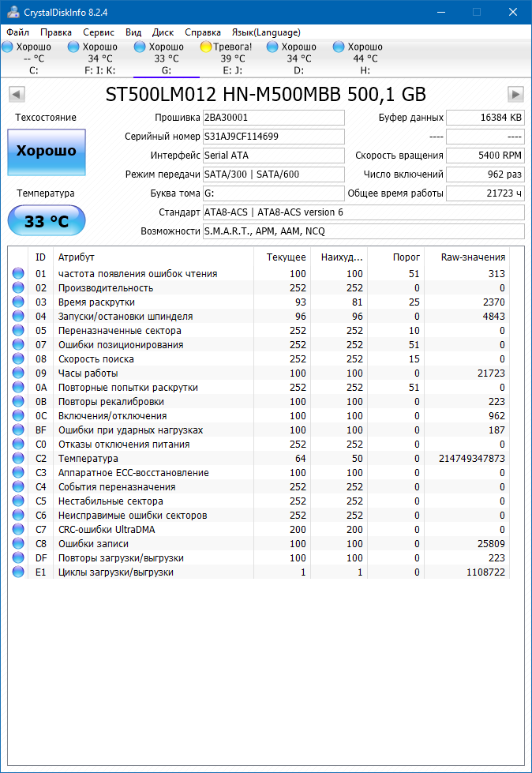Viewport: 532px width, 773px height.
Task: Click the D: drive status orb icon
Action: pyautogui.click(x=273, y=47)
